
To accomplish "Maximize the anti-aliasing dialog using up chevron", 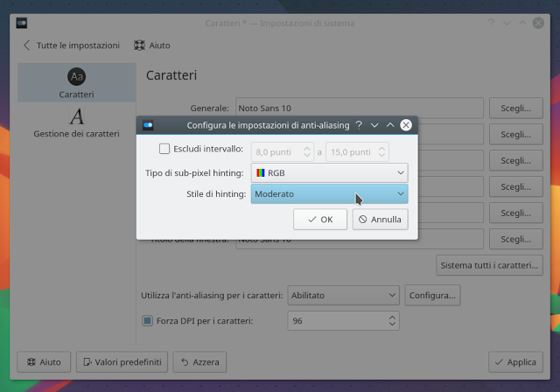I will [390, 125].
